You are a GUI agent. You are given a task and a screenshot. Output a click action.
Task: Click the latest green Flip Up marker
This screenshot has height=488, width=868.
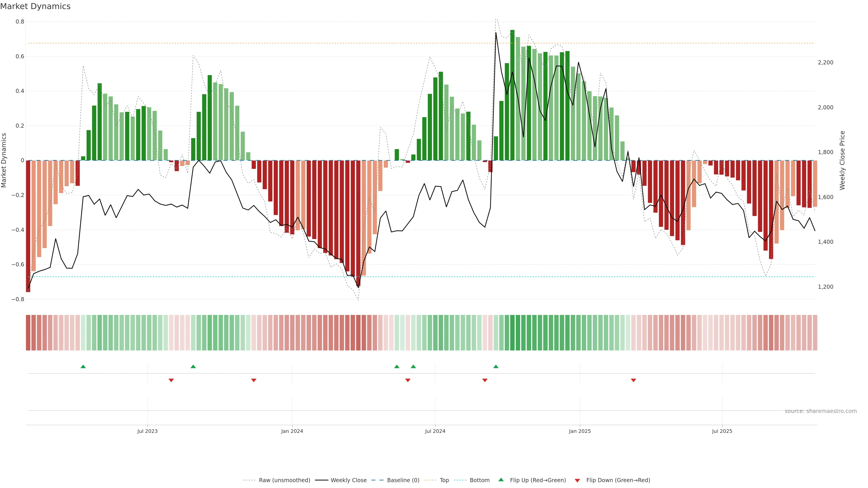pos(496,366)
